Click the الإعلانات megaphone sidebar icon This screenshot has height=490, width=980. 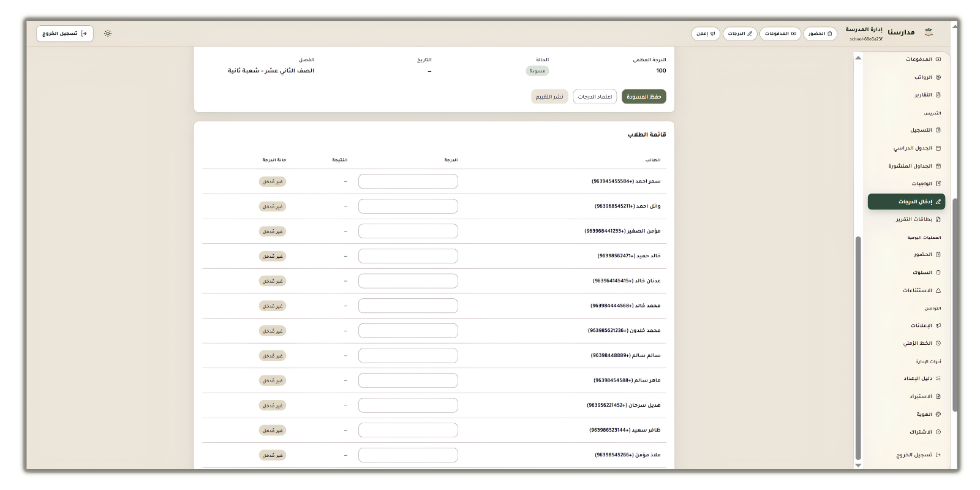click(x=938, y=326)
